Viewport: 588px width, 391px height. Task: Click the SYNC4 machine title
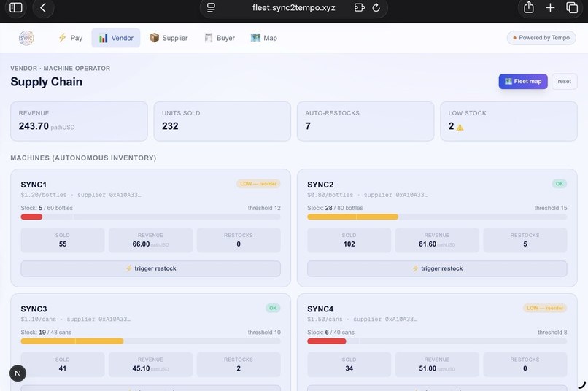tap(320, 309)
